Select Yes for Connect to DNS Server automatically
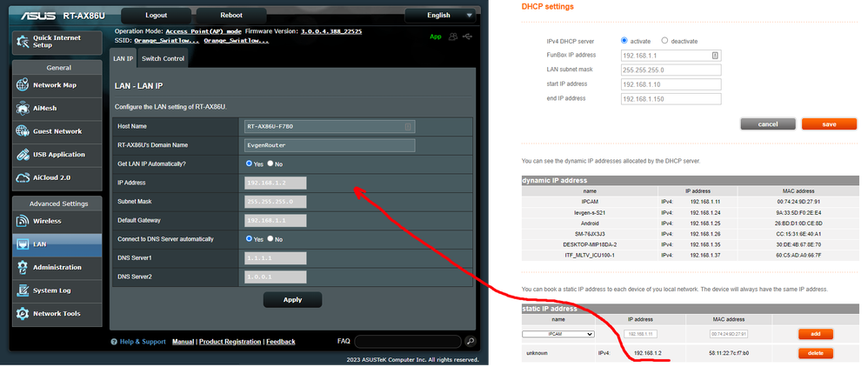 point(249,239)
